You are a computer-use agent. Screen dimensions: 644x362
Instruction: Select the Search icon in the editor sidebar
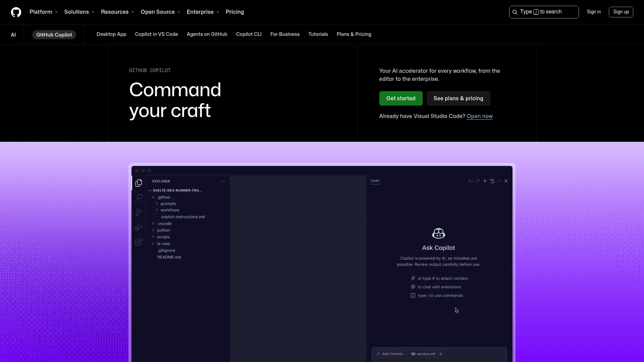tap(139, 197)
